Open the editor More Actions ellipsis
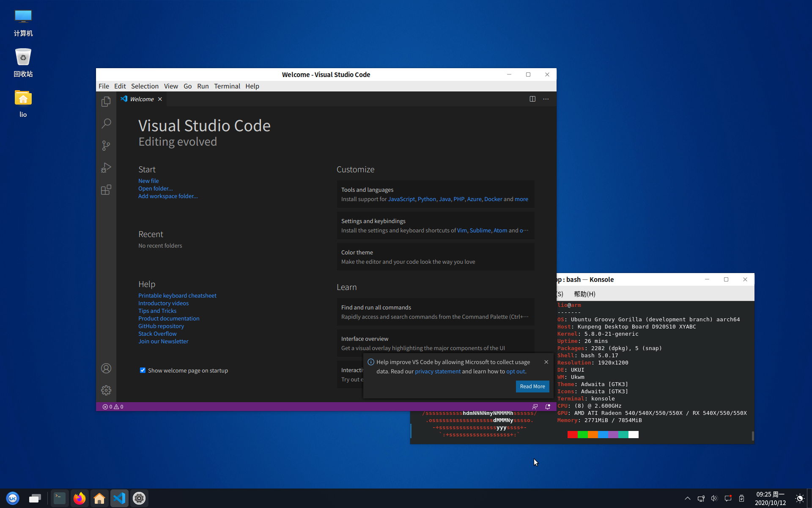 click(546, 99)
